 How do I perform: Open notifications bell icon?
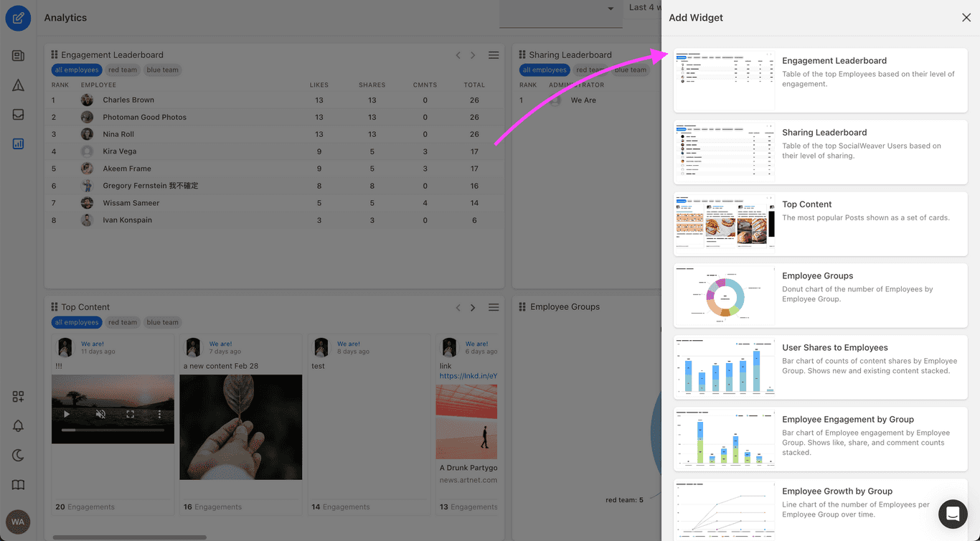[18, 426]
